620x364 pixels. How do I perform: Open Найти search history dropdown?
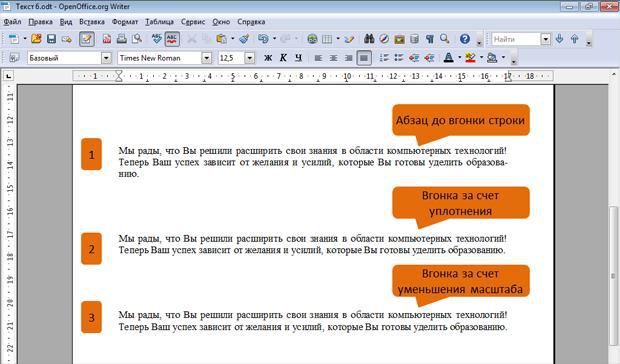point(546,39)
